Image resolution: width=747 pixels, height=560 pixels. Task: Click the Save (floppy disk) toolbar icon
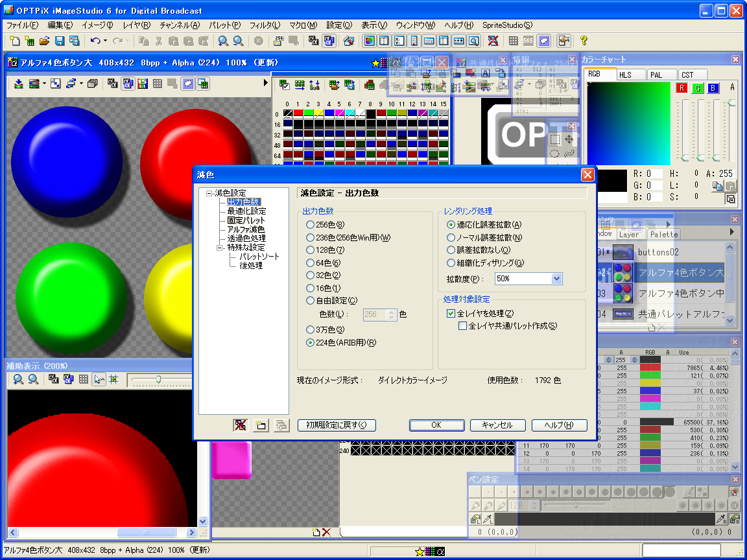click(x=60, y=41)
